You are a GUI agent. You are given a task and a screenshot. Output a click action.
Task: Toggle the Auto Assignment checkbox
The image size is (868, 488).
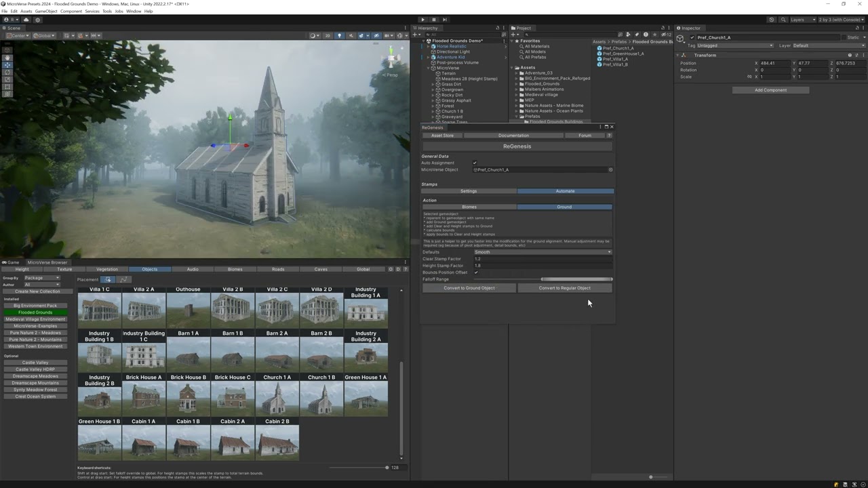pyautogui.click(x=475, y=163)
